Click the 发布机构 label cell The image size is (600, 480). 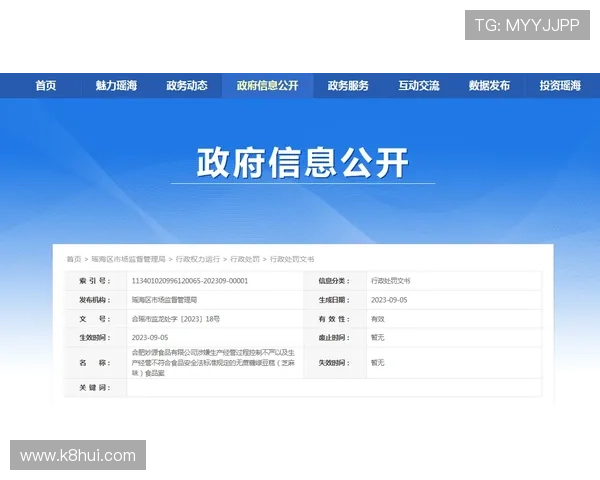(x=95, y=300)
